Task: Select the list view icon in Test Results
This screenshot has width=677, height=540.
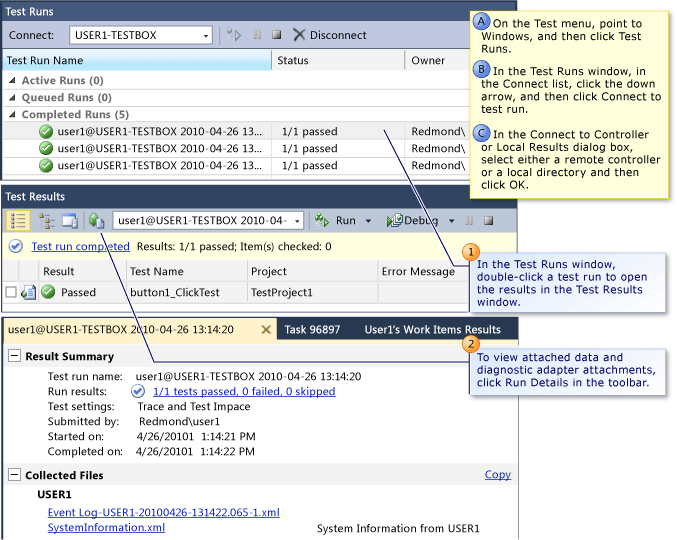Action: tap(18, 221)
